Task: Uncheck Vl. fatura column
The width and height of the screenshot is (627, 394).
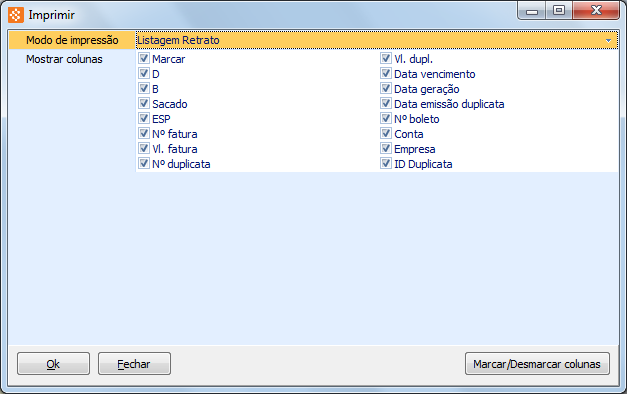Action: 144,148
